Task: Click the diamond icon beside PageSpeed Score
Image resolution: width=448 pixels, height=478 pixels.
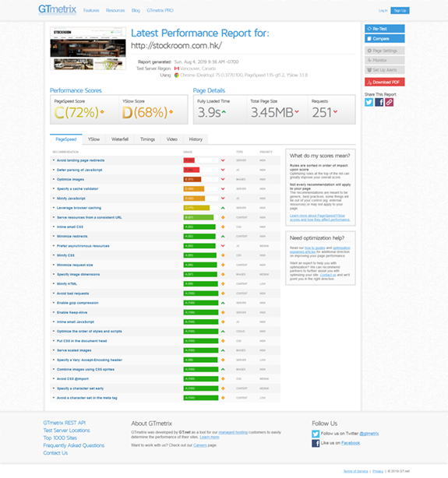Action: 102,112
